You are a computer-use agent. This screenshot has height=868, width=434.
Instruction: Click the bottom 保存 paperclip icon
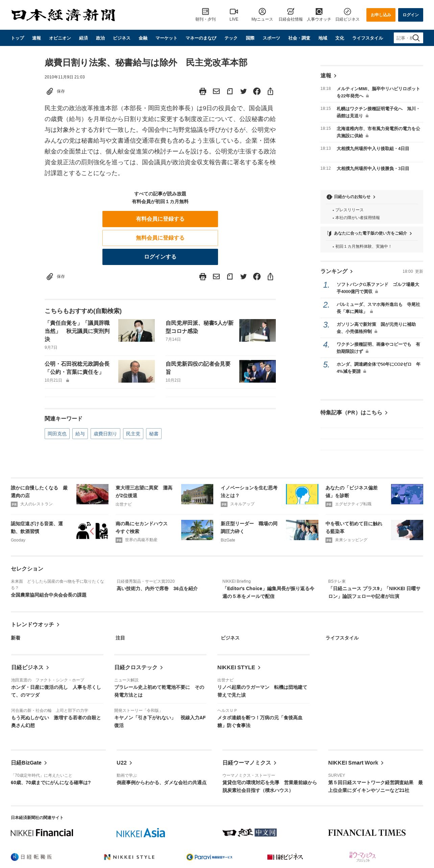(x=50, y=276)
